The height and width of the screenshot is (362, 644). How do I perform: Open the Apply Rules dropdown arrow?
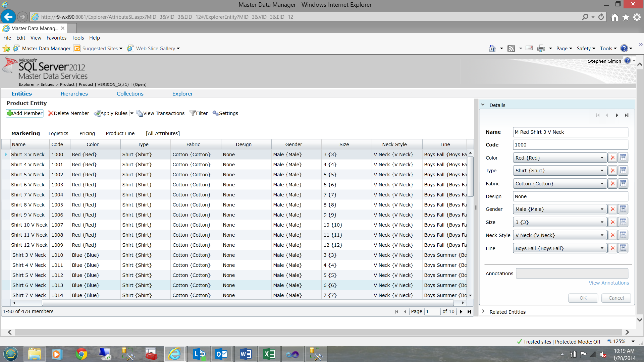pyautogui.click(x=132, y=113)
